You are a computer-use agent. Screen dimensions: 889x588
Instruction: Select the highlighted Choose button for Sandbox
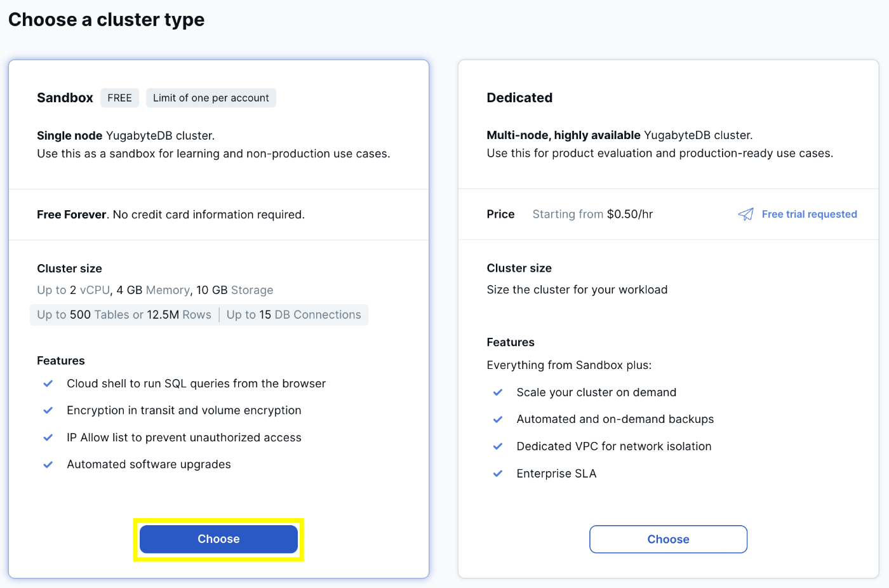click(218, 538)
